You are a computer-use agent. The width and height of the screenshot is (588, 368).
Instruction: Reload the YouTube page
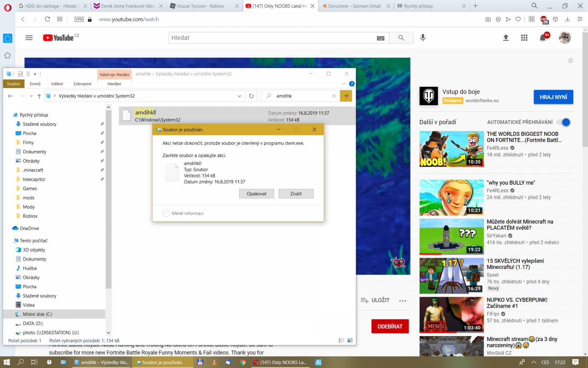tap(47, 19)
